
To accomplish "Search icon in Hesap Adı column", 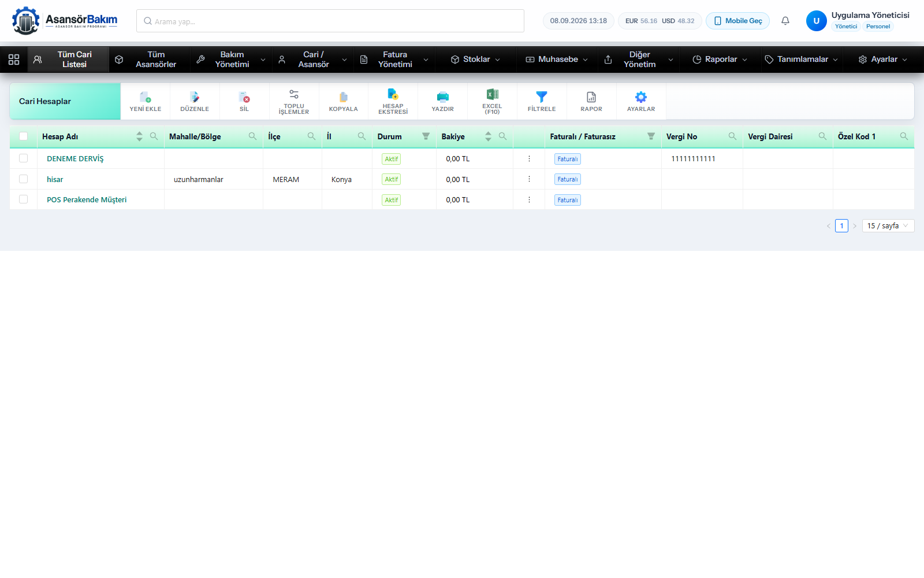I will (x=154, y=136).
